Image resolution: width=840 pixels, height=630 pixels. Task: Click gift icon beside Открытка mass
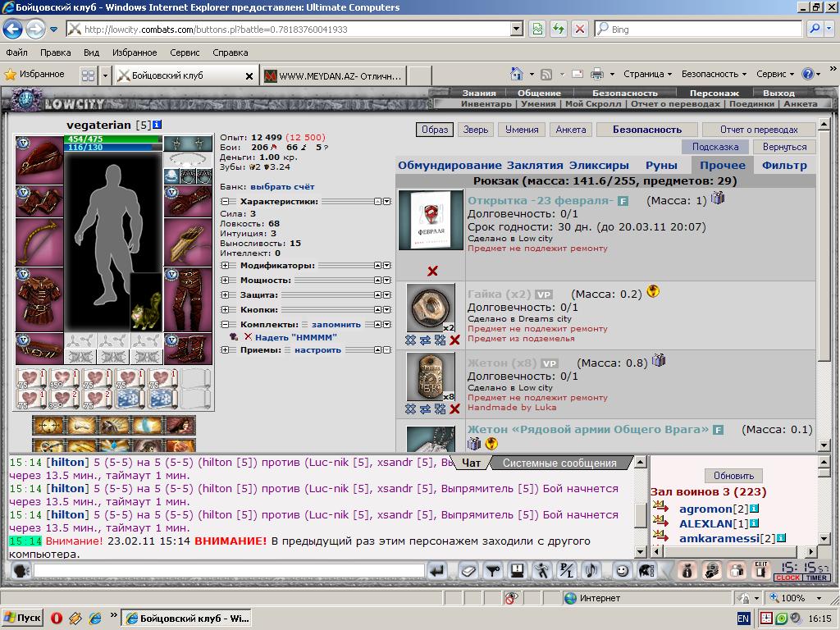(718, 199)
